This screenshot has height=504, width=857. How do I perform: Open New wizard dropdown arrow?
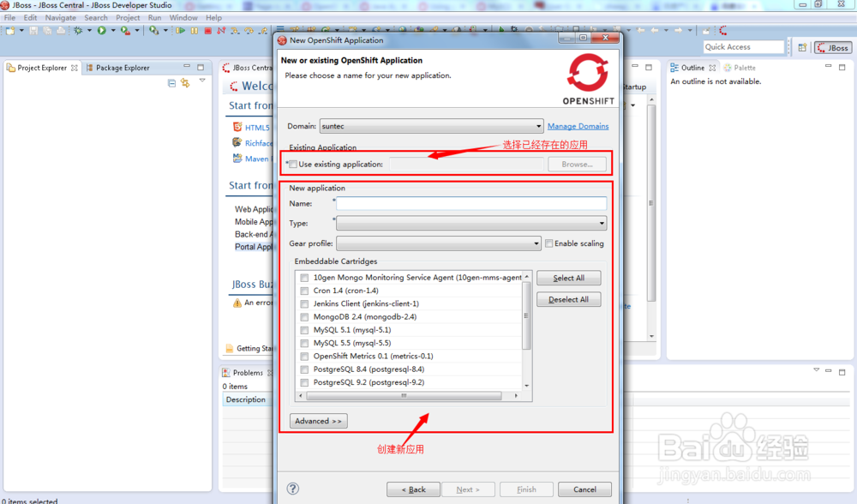click(x=22, y=31)
